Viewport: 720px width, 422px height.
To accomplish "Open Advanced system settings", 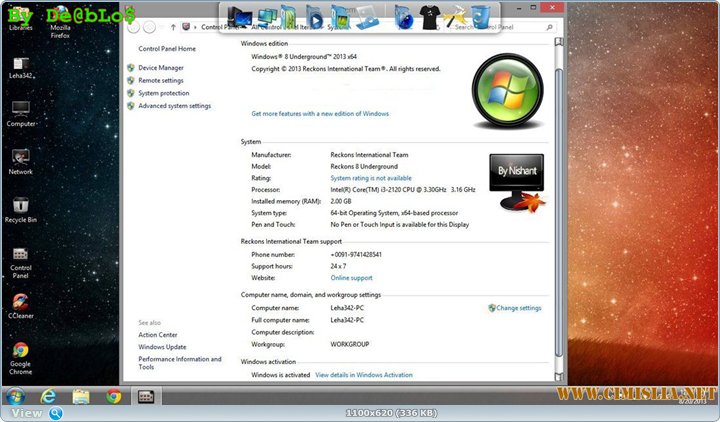I will (x=174, y=106).
